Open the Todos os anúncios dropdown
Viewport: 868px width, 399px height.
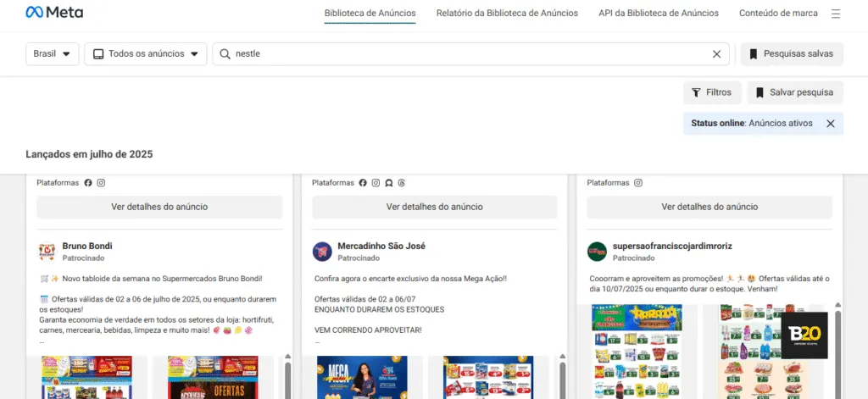point(146,54)
